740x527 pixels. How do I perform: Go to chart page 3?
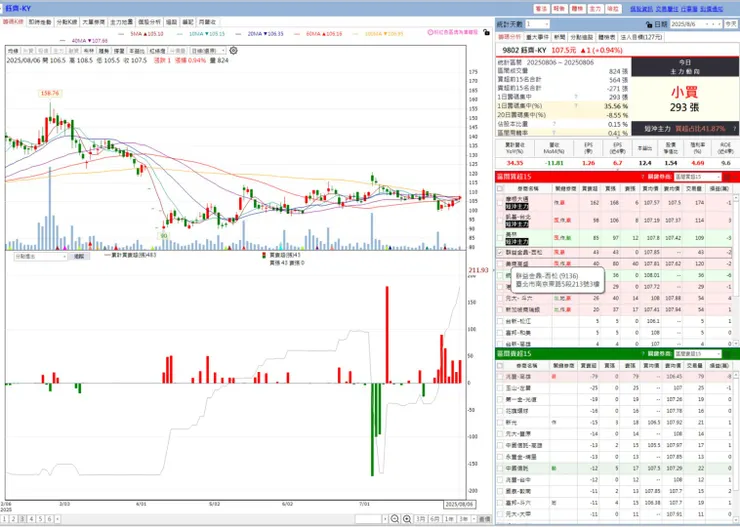tap(22, 519)
